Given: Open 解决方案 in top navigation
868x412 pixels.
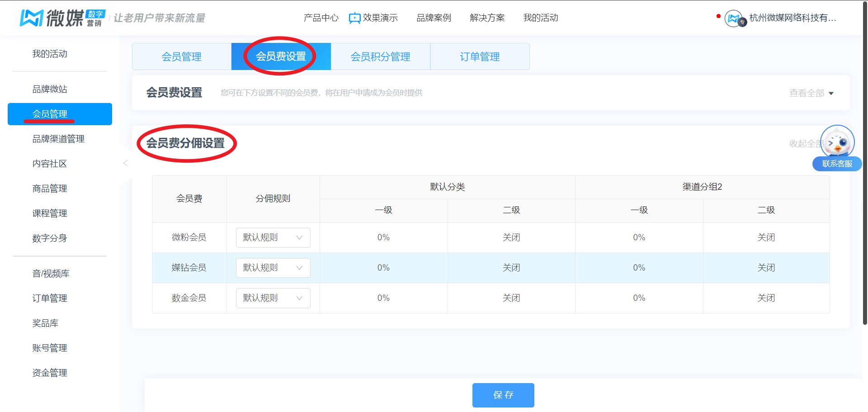Looking at the screenshot, I should click(487, 18).
